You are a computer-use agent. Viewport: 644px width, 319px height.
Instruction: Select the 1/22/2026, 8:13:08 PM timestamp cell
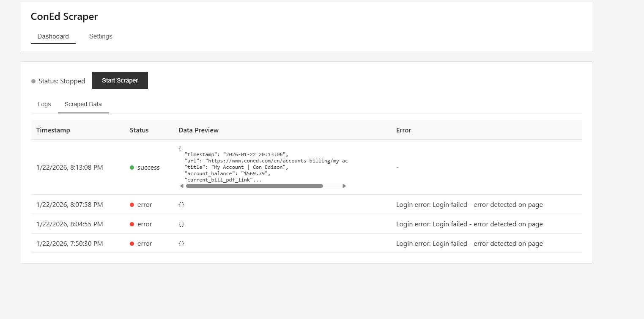[69, 168]
